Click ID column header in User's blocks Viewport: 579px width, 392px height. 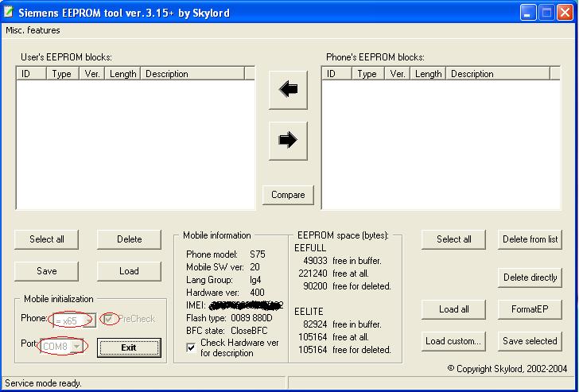click(31, 74)
